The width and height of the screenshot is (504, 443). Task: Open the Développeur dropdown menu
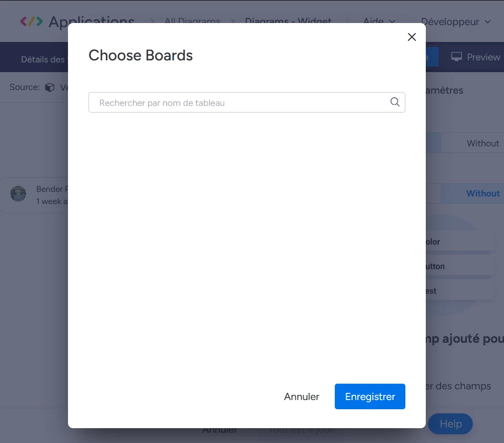[456, 21]
